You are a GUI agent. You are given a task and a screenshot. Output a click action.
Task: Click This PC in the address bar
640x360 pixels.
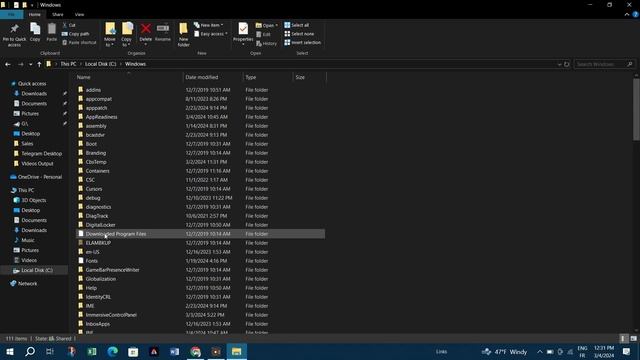pos(68,64)
